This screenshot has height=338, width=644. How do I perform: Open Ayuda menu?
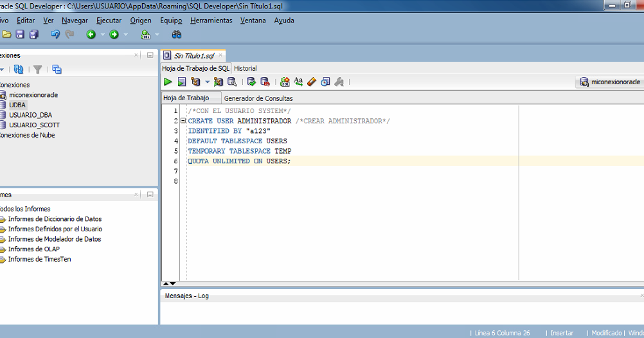(x=284, y=20)
